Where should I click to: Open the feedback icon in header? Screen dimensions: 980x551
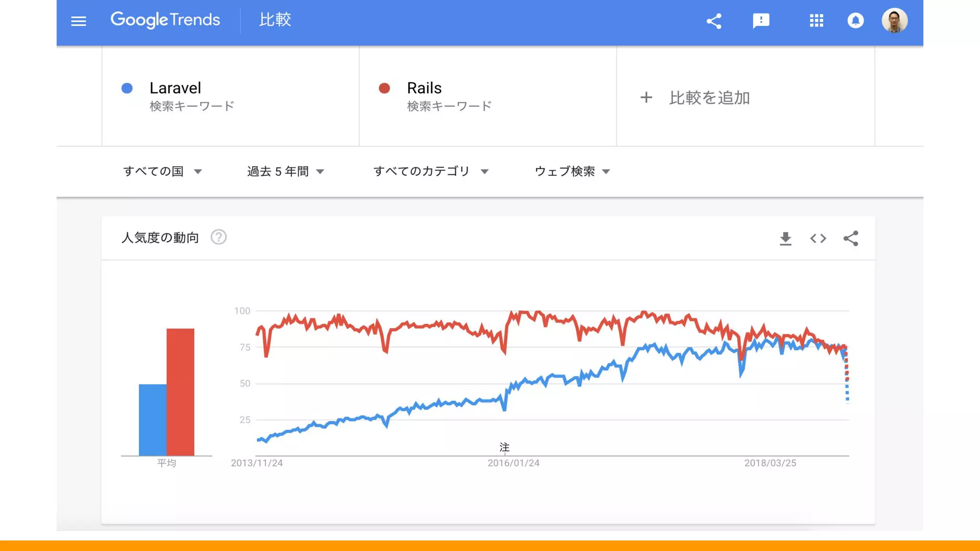tap(761, 21)
